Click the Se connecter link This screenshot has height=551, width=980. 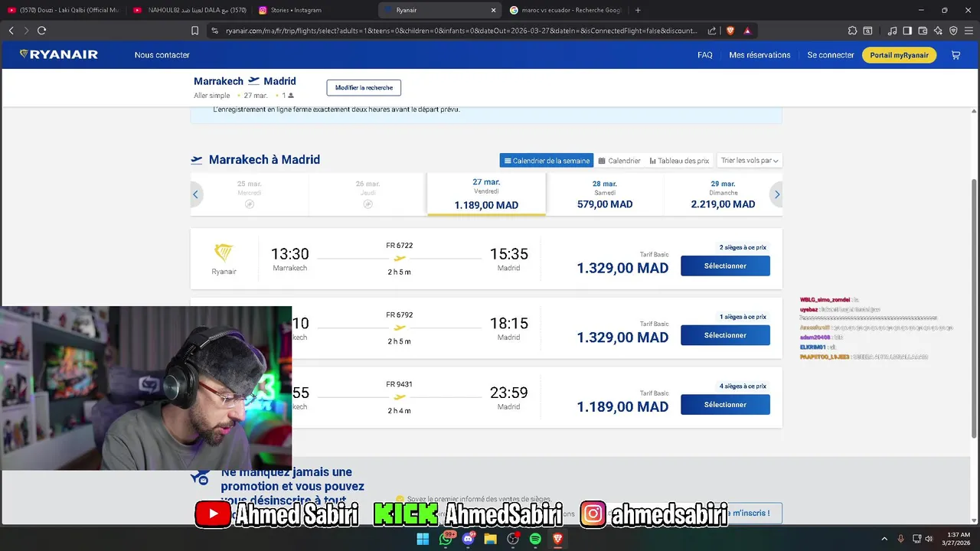pyautogui.click(x=831, y=55)
